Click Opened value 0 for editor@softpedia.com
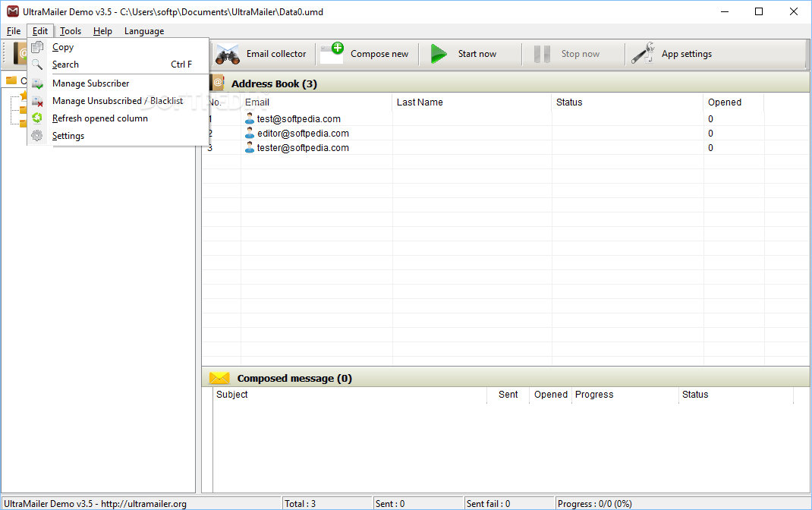The image size is (812, 510). pos(710,133)
